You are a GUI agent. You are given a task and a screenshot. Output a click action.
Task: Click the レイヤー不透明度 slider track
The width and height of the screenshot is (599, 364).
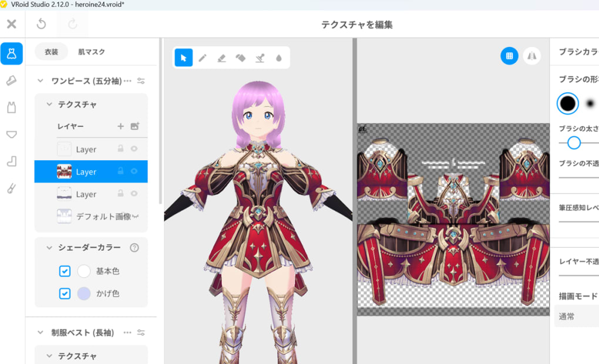click(x=579, y=275)
